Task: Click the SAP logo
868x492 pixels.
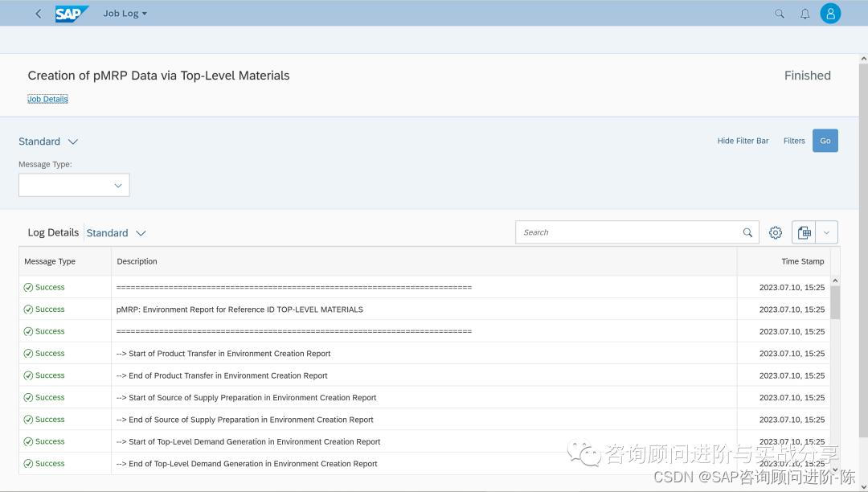Action: [72, 14]
